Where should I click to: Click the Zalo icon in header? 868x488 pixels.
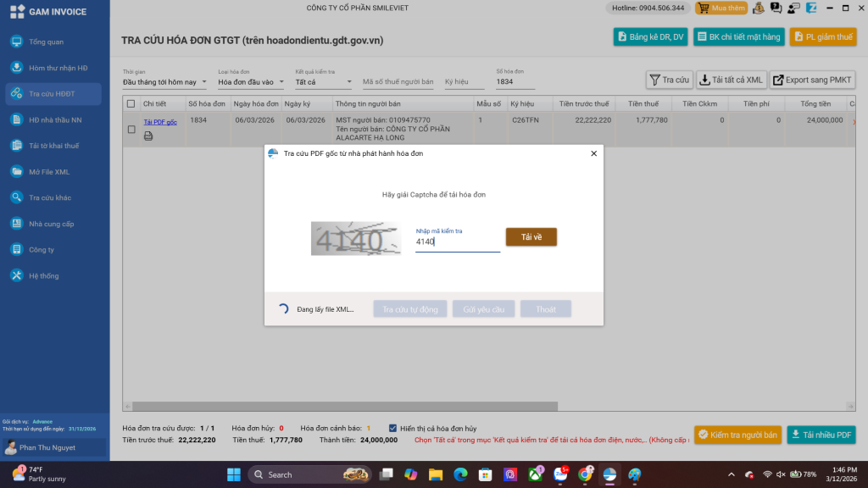811,8
